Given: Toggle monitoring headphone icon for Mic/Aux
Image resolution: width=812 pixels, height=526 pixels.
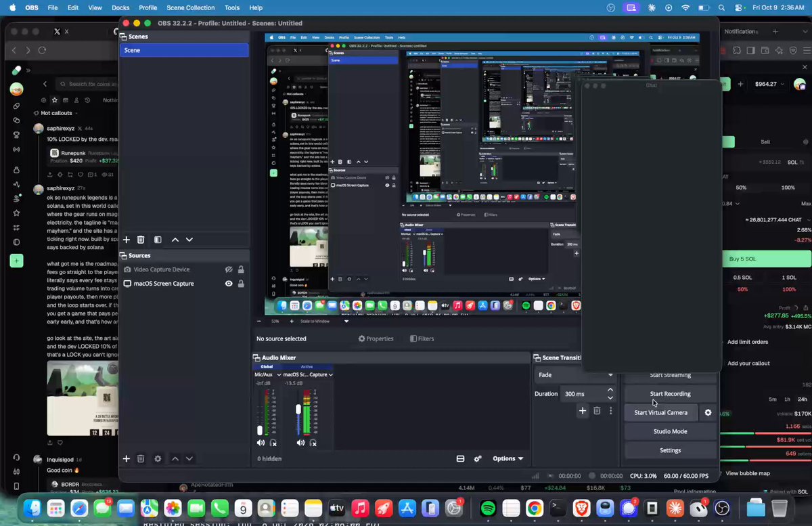Looking at the screenshot, I should click(x=273, y=443).
